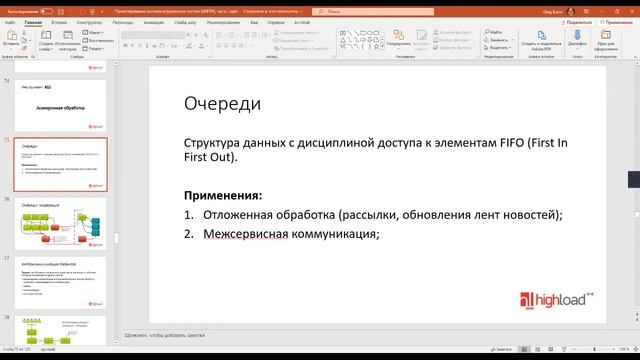Screen dimensions: 640x360
Task: Expand the shapes gallery more arrow
Action: click(382, 47)
